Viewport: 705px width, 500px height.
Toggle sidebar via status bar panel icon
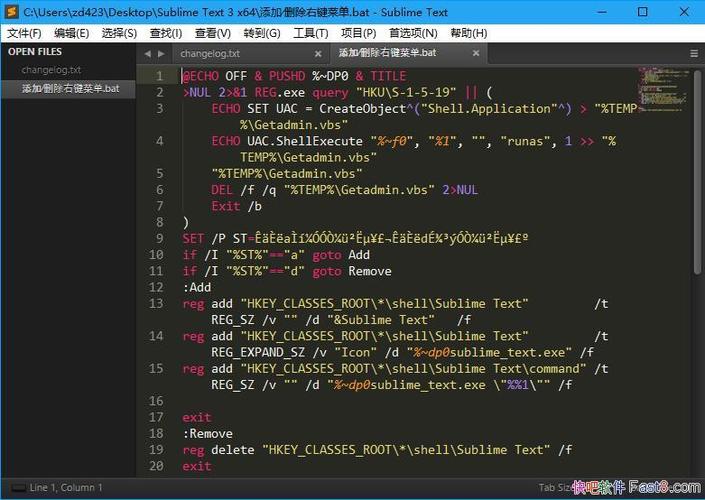click(x=18, y=488)
